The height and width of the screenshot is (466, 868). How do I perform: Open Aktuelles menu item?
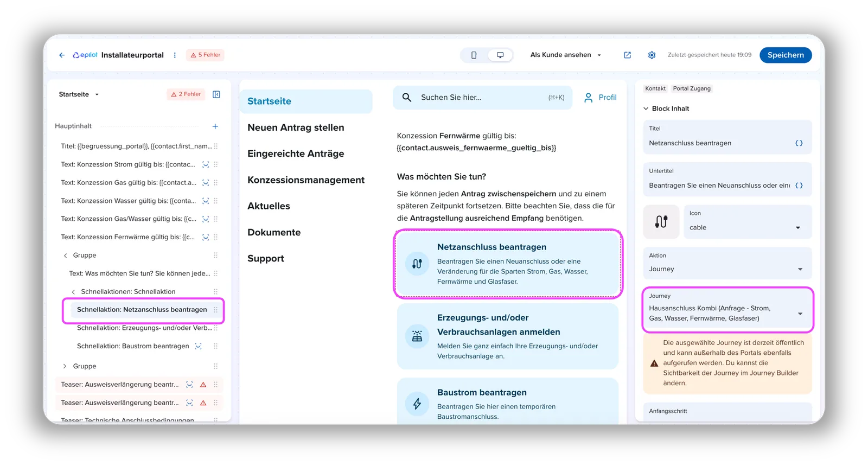point(269,206)
